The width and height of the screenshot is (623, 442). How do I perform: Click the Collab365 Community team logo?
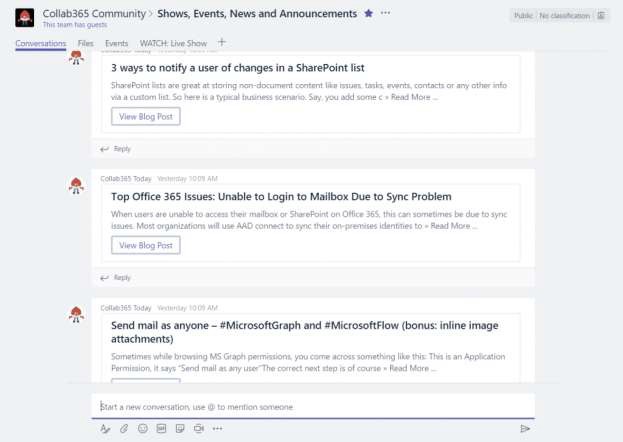pos(25,17)
